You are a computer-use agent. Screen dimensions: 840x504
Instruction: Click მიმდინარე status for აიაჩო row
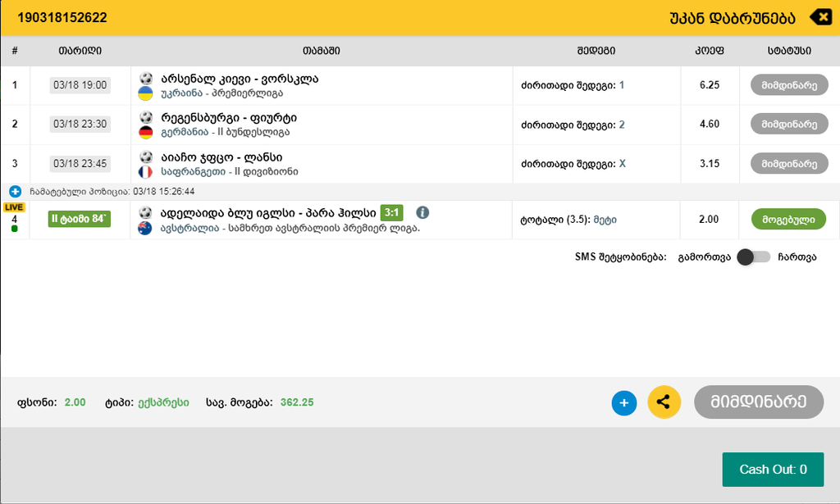coord(789,164)
